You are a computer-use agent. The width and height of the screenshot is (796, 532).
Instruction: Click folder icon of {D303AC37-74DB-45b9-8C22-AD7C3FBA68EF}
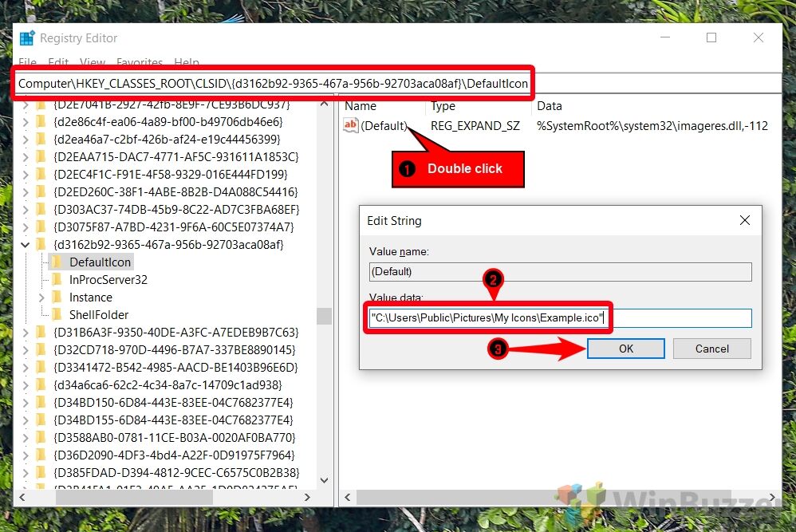41,209
